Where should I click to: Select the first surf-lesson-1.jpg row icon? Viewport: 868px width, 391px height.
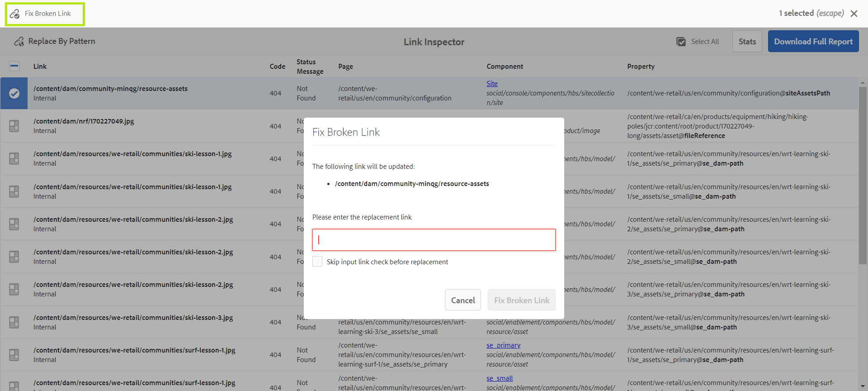pyautogui.click(x=14, y=355)
